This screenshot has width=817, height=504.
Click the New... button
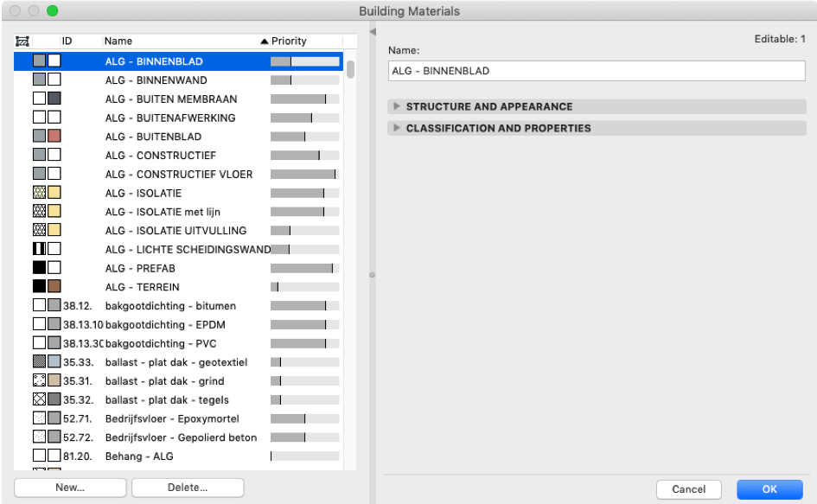point(70,488)
